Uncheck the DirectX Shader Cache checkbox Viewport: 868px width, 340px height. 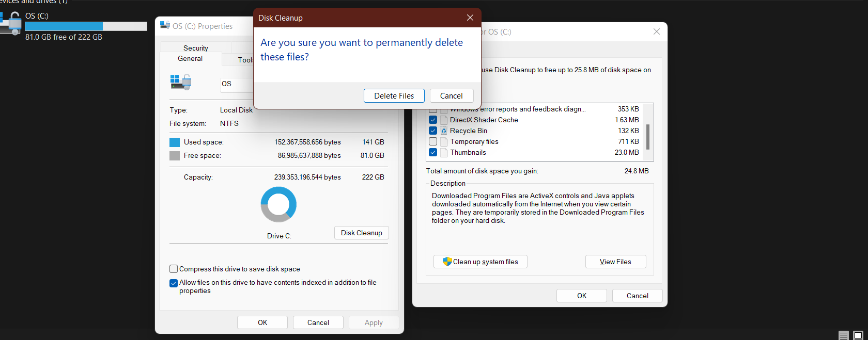(x=433, y=120)
